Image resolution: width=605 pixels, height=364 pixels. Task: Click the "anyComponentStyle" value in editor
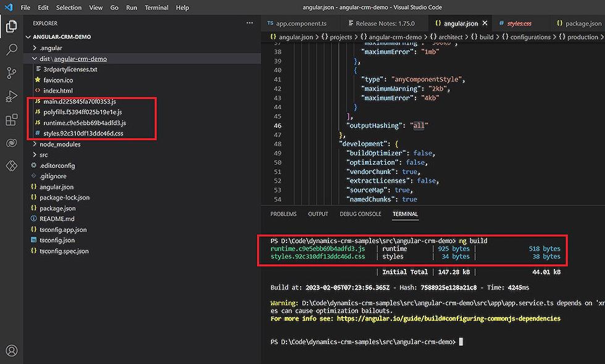[x=427, y=80]
